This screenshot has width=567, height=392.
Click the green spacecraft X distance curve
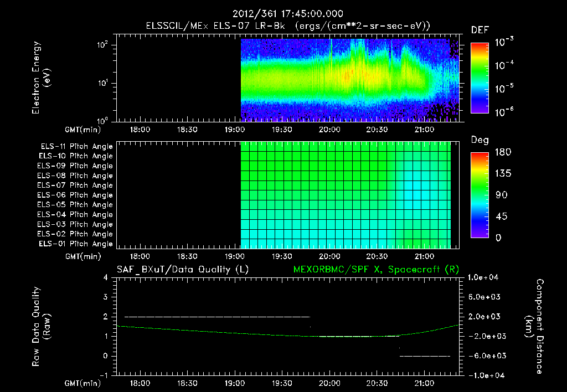click(287, 335)
